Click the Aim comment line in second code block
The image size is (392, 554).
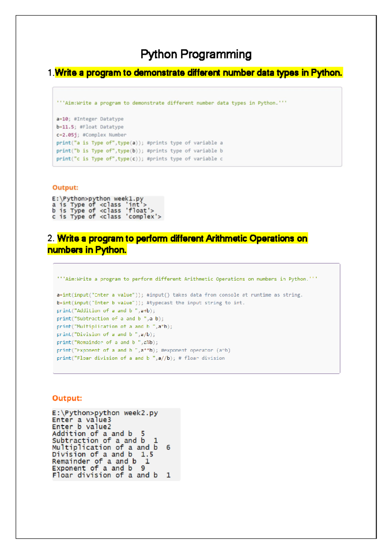tap(187, 279)
